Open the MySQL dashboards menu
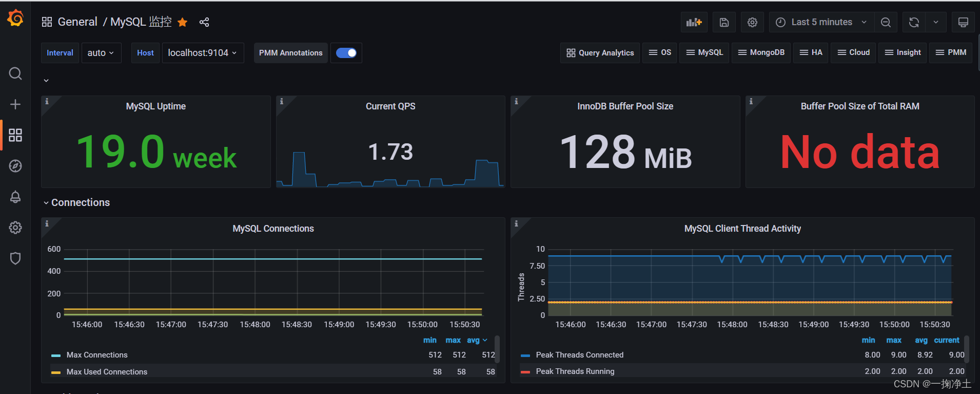980x394 pixels. click(704, 53)
